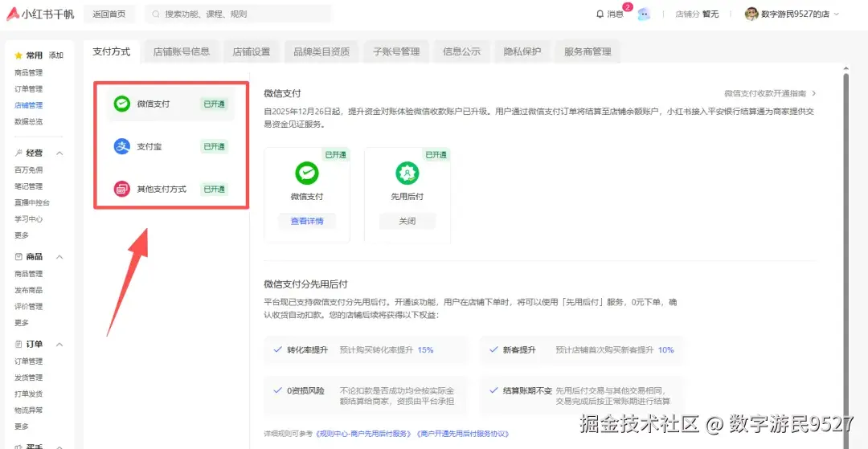The width and height of the screenshot is (868, 449).
Task: Collapse the 订单 sidebar section
Action: tap(59, 345)
